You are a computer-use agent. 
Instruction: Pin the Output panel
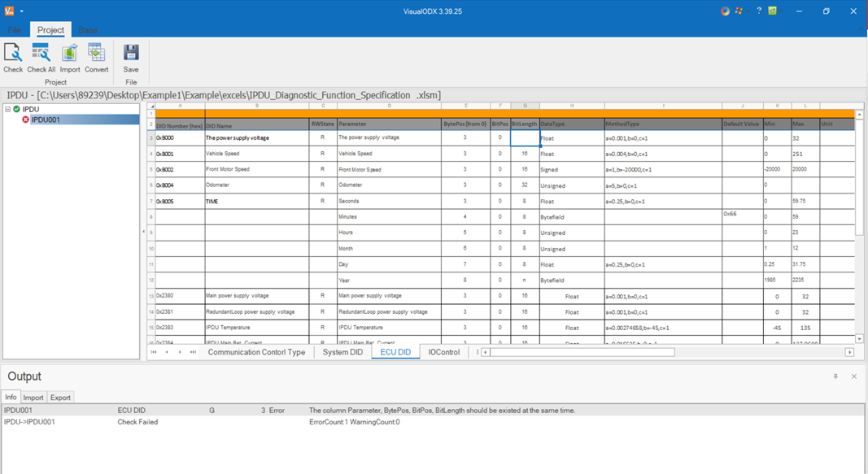pos(835,376)
